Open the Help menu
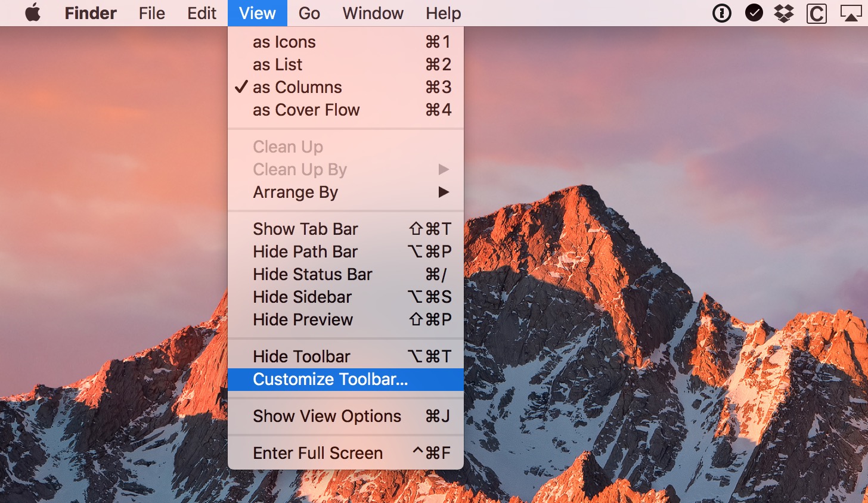Viewport: 868px width, 503px height. (444, 13)
